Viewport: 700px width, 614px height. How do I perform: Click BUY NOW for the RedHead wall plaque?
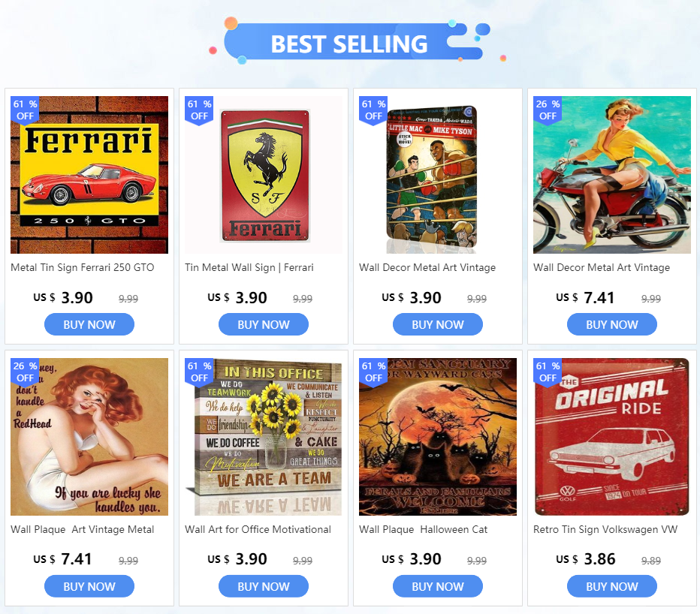pos(89,586)
